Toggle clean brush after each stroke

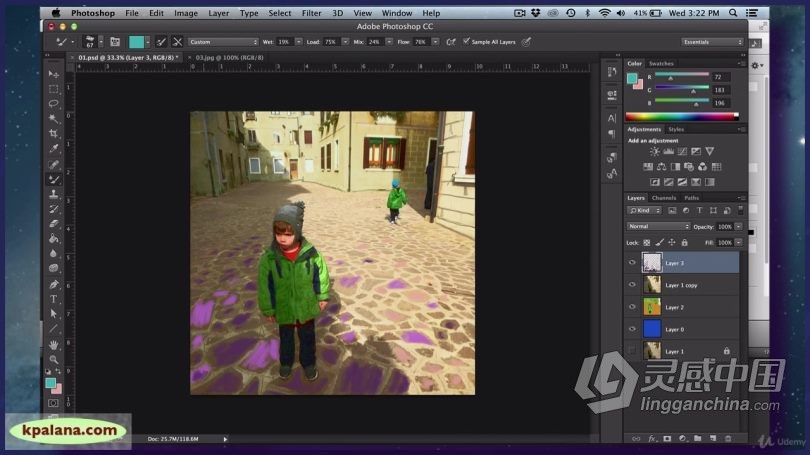click(177, 42)
